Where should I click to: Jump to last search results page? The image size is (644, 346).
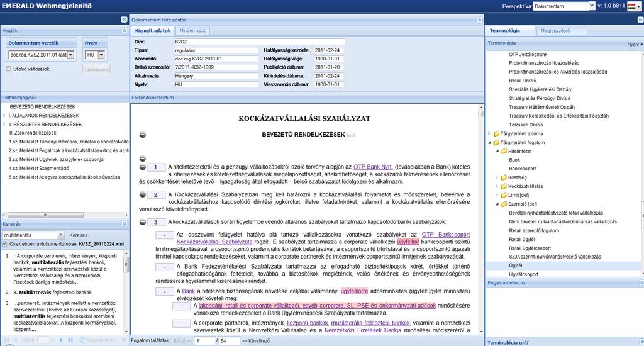(x=70, y=340)
